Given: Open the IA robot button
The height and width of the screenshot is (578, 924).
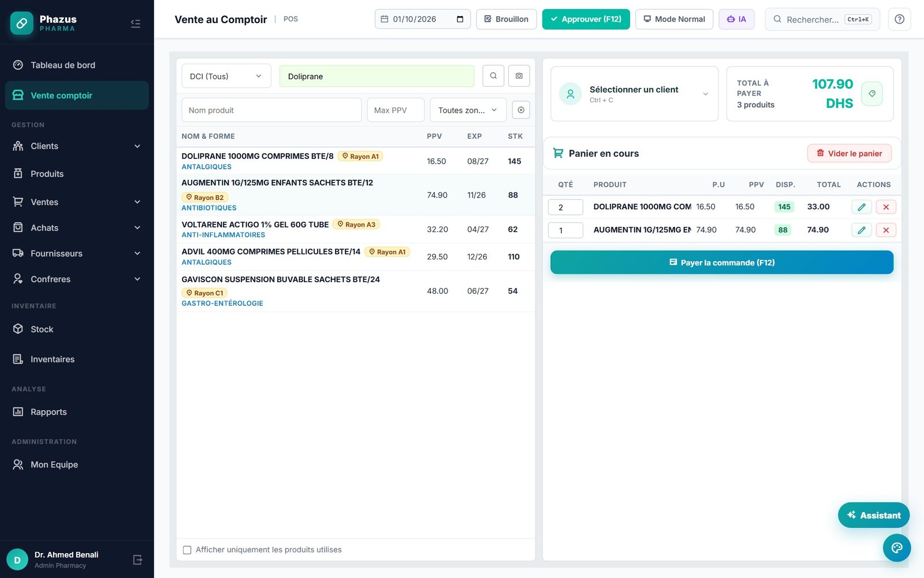Looking at the screenshot, I should [x=736, y=19].
